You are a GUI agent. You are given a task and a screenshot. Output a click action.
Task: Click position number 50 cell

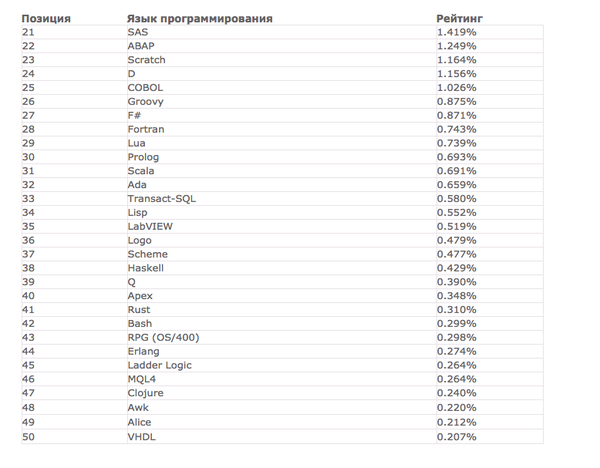click(x=27, y=437)
